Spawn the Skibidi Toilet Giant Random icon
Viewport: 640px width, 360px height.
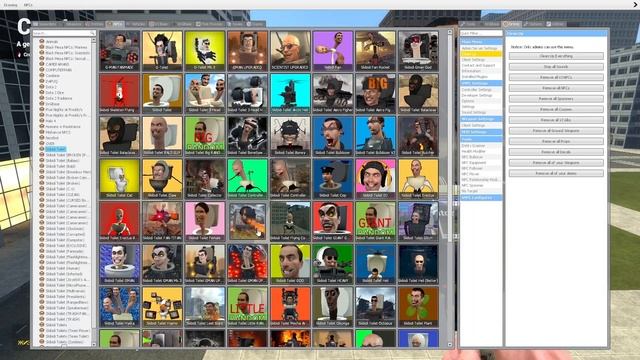click(376, 221)
